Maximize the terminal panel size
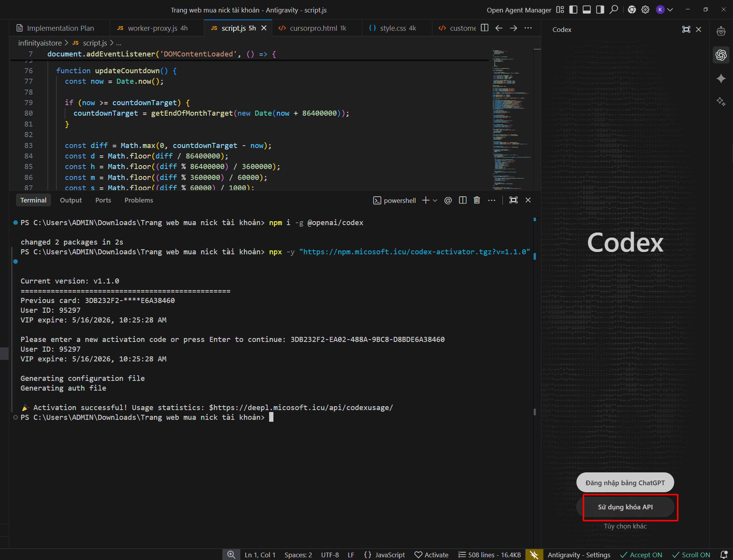 (514, 200)
